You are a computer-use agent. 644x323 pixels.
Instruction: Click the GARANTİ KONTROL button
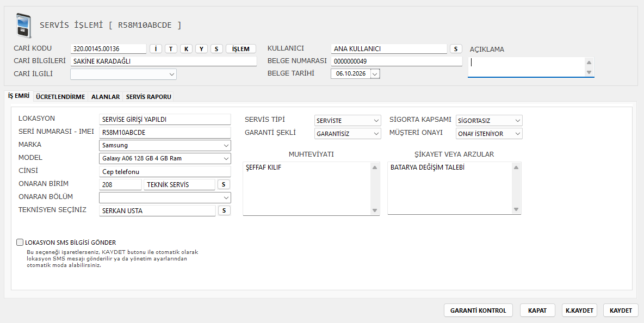pos(478,310)
